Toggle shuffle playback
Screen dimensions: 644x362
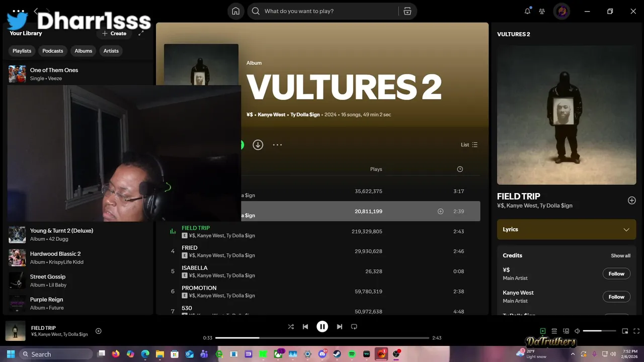coord(291,327)
